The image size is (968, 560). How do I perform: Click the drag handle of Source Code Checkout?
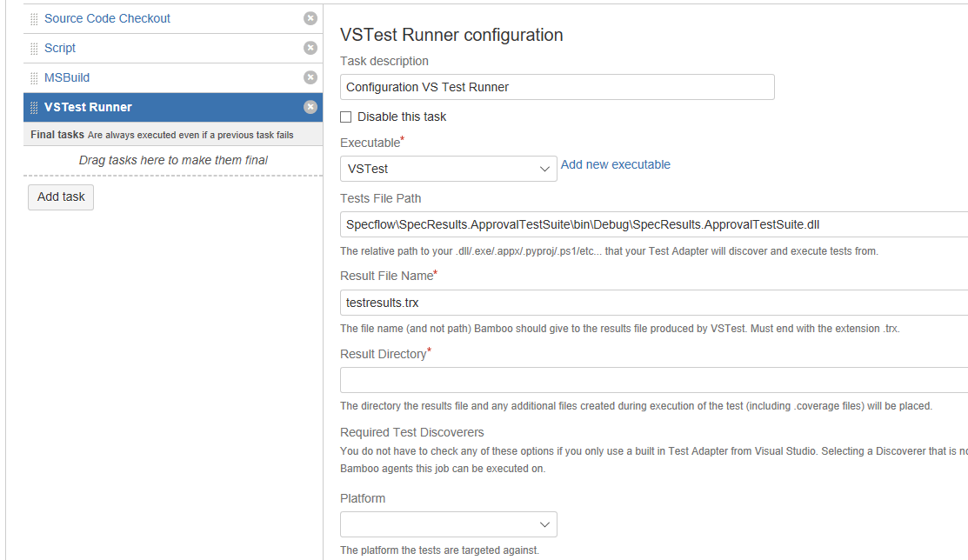click(x=32, y=17)
